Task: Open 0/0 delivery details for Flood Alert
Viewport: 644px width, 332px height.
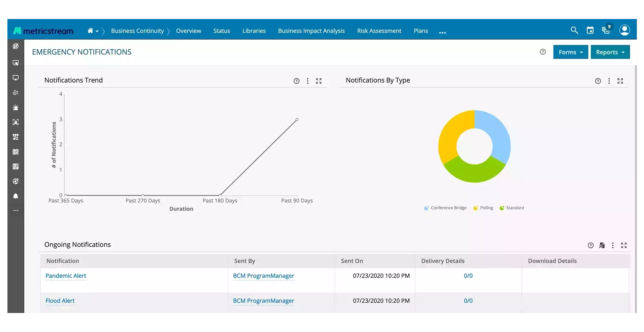Action: coord(468,301)
